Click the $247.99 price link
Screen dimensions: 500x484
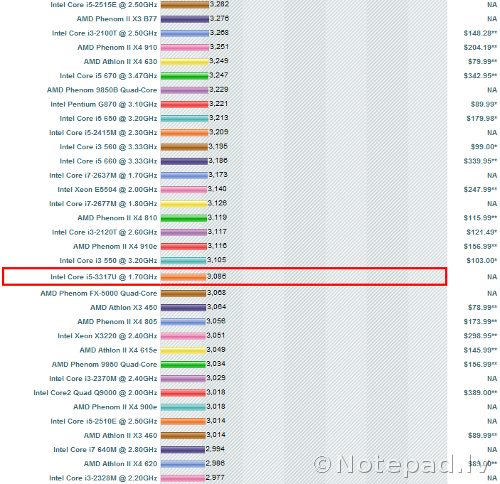pos(480,190)
